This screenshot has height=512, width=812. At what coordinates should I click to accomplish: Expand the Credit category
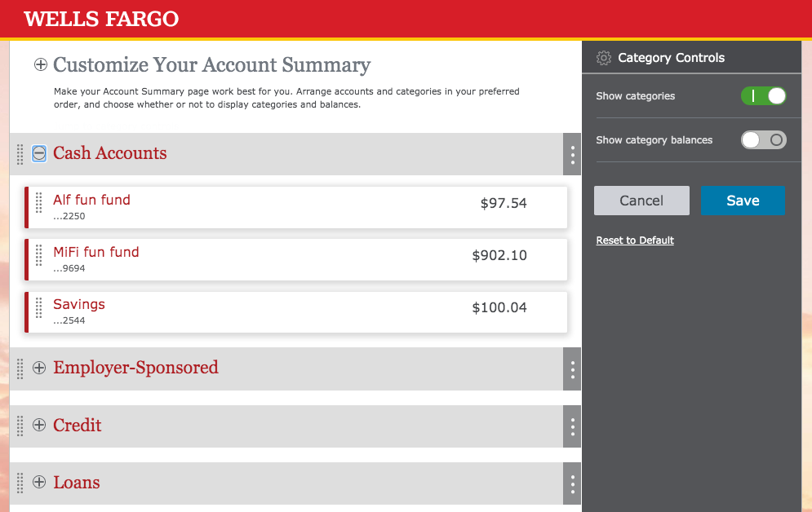[x=39, y=425]
